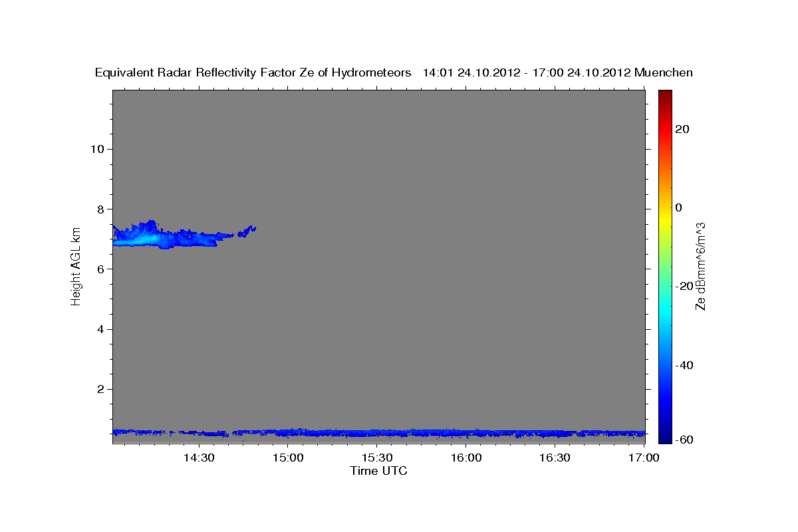Click the '10' height tick label
This screenshot has width=798, height=532.
[96, 148]
